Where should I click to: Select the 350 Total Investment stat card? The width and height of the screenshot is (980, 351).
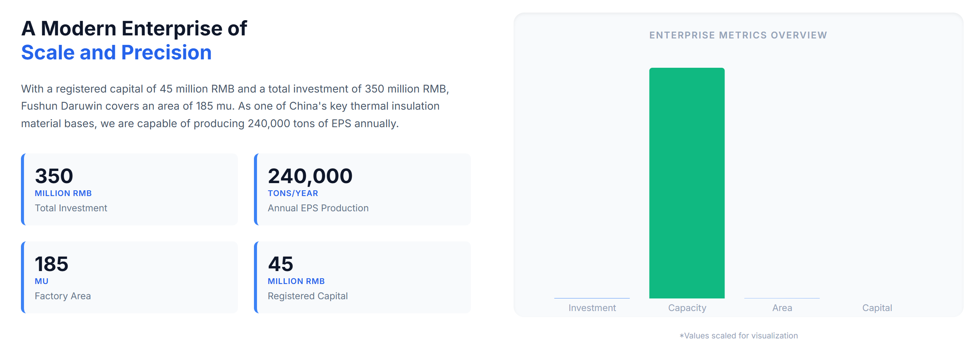click(x=129, y=189)
